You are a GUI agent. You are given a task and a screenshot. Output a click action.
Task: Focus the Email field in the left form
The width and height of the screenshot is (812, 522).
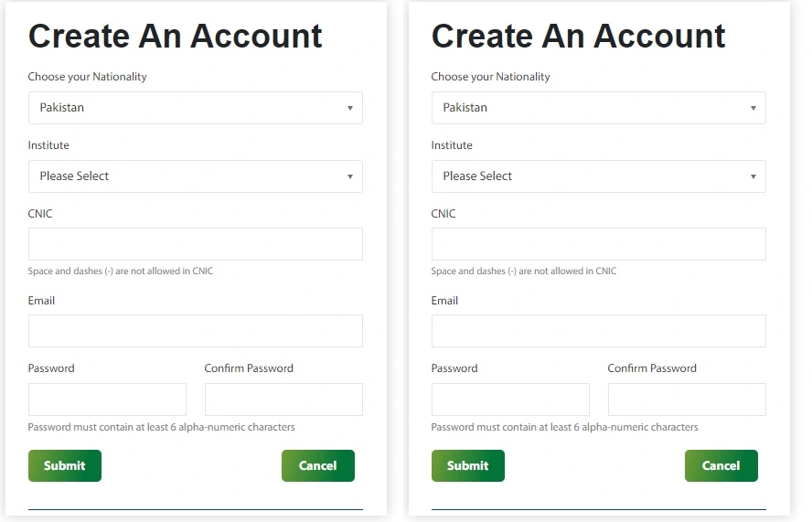pyautogui.click(x=195, y=331)
